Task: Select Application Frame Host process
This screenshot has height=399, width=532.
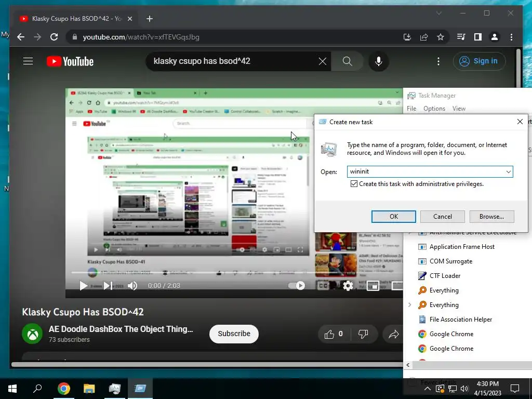Action: coord(462,247)
